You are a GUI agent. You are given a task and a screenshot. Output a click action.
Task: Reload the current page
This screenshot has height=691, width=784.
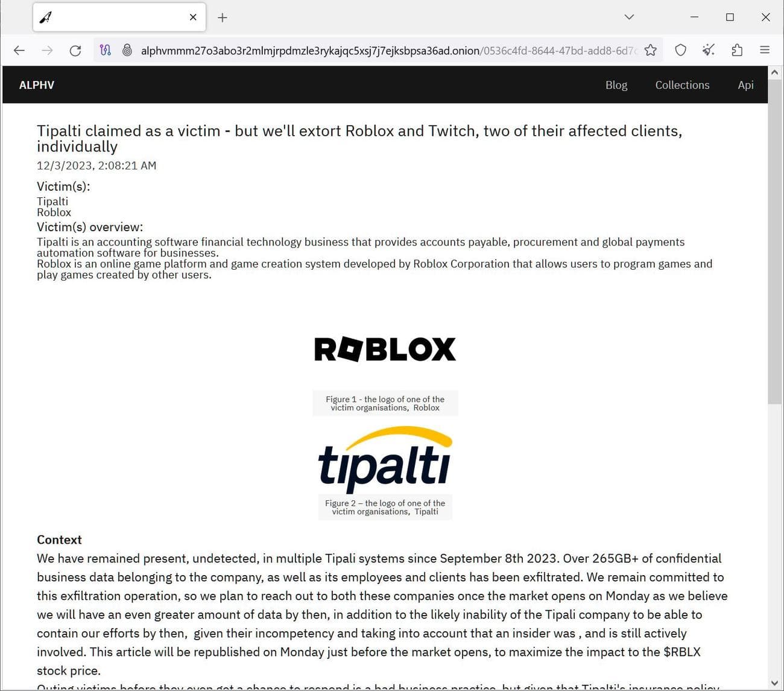click(75, 50)
